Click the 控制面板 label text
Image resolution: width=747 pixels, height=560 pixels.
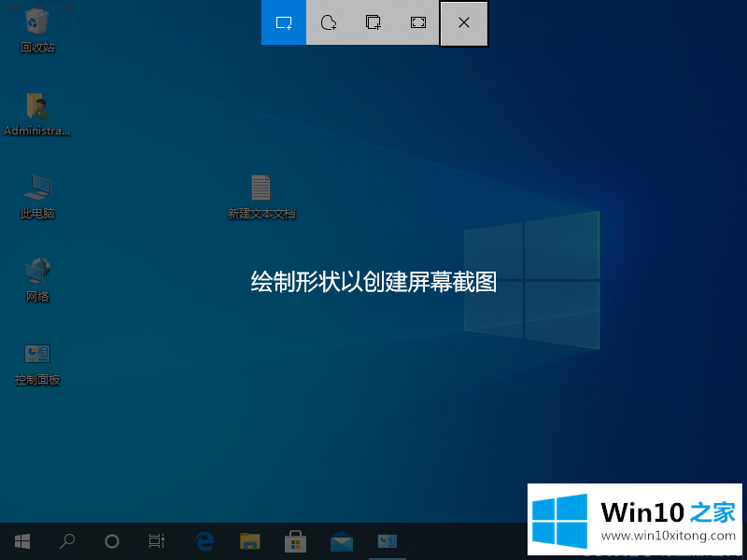pos(37,380)
